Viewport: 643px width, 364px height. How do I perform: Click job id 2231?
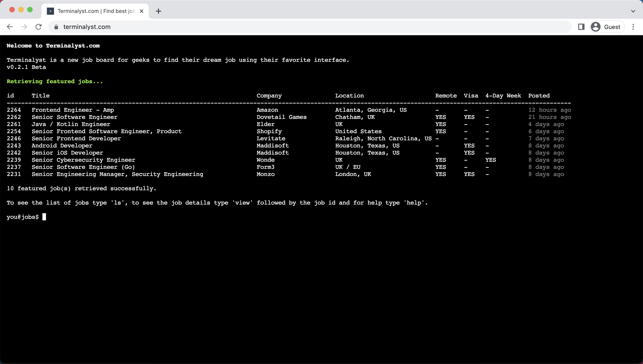click(x=14, y=174)
